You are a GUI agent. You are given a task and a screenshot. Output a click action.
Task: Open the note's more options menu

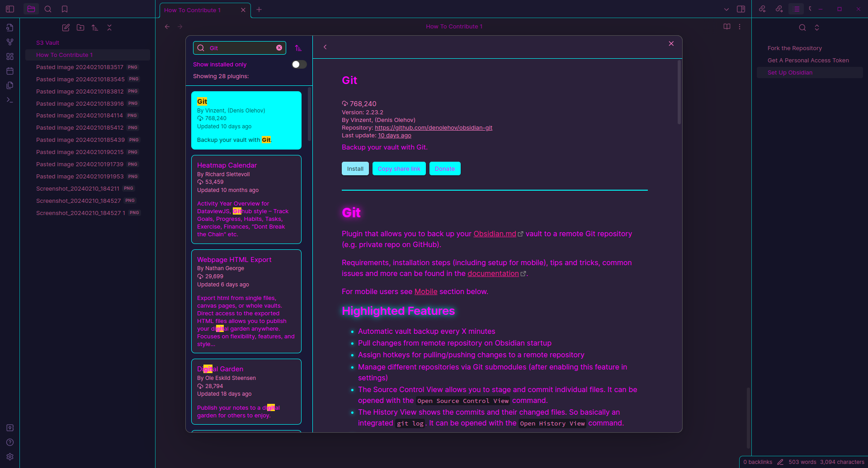pos(740,27)
